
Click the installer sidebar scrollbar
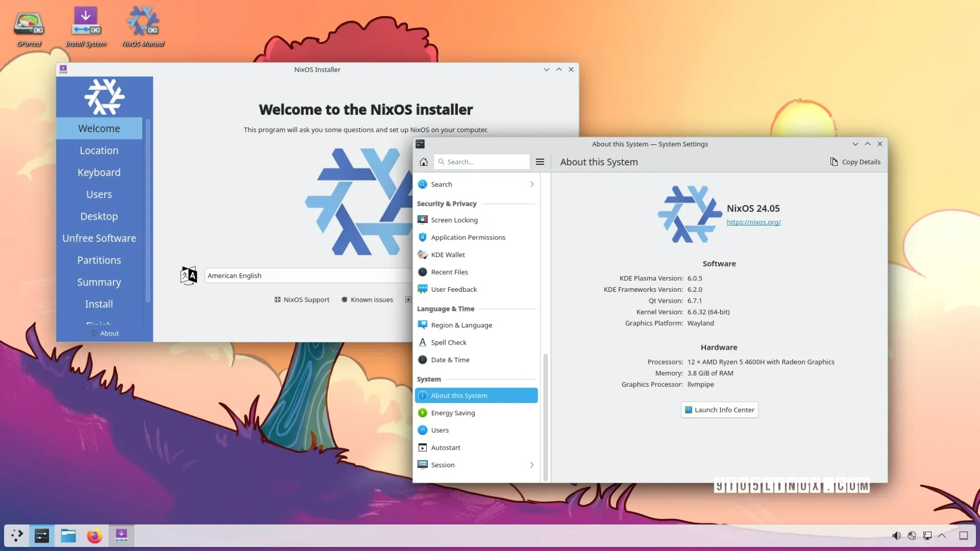pos(148,211)
